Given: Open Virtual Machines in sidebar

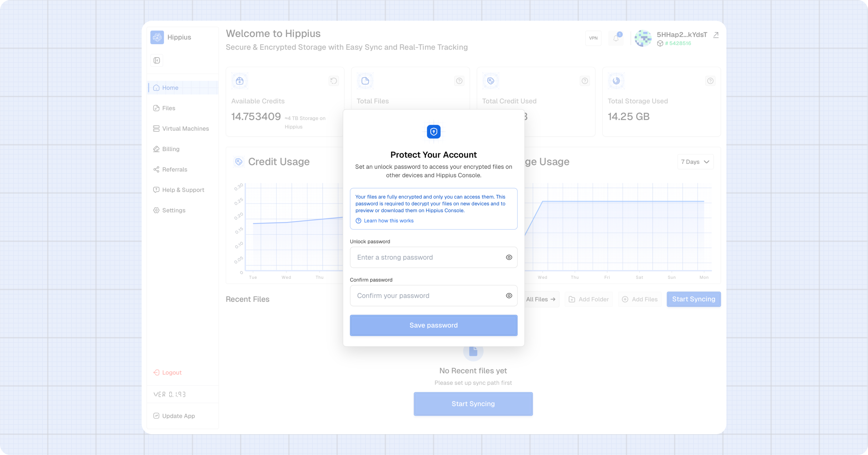Looking at the screenshot, I should (x=183, y=128).
